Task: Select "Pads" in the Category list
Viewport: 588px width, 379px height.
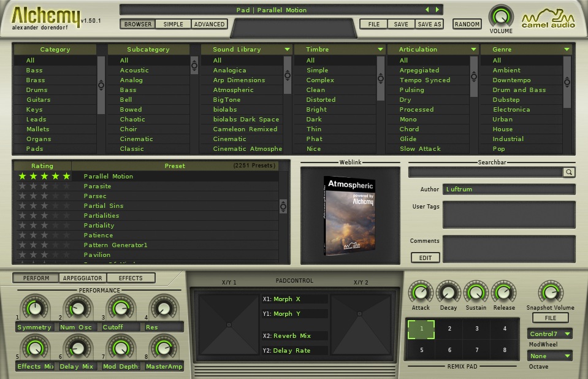Action: click(x=55, y=148)
